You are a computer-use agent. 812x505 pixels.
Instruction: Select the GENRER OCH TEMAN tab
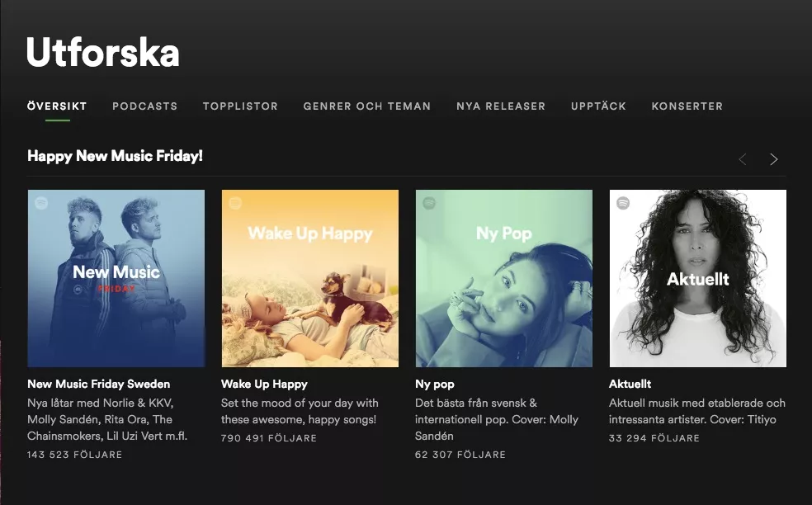(366, 106)
